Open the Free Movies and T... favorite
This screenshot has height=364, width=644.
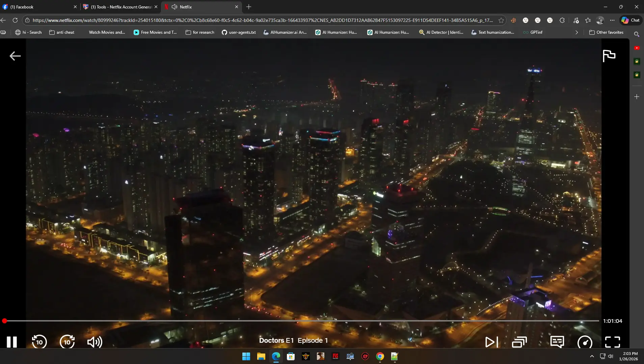point(155,32)
